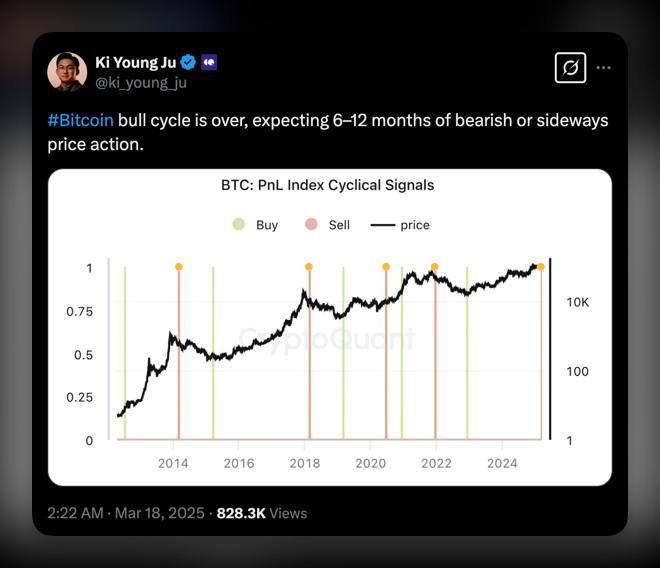The width and height of the screenshot is (660, 568).
Task: Click the purple affiliate badge next to name
Action: pyautogui.click(x=209, y=62)
